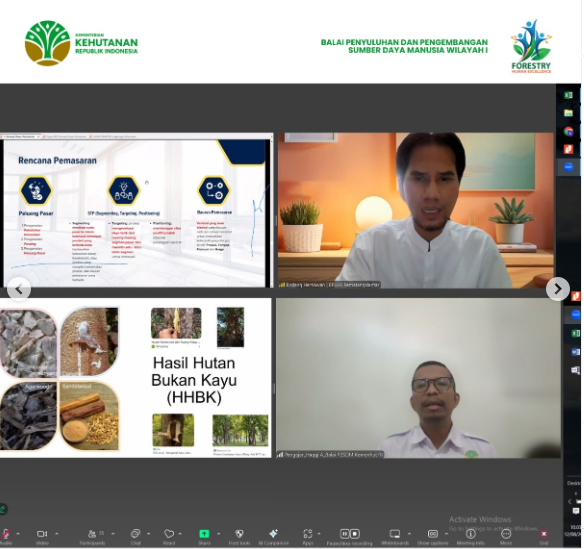
Task: Expand the caret next to React
Action: pyautogui.click(x=180, y=534)
